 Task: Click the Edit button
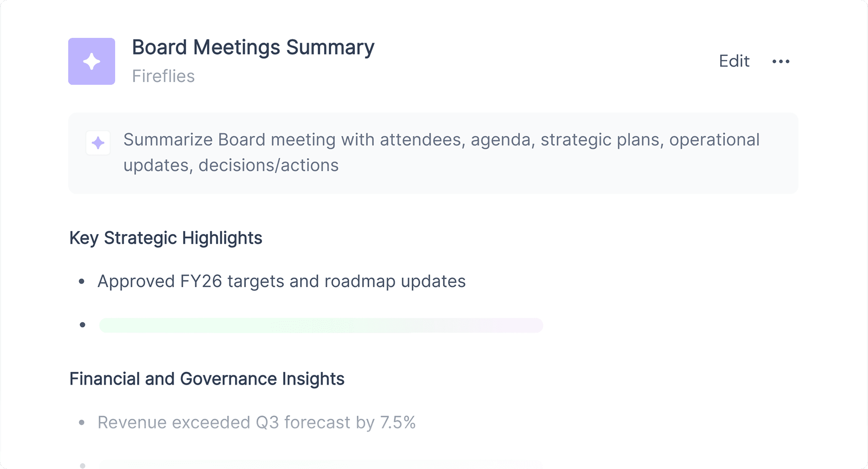[734, 61]
